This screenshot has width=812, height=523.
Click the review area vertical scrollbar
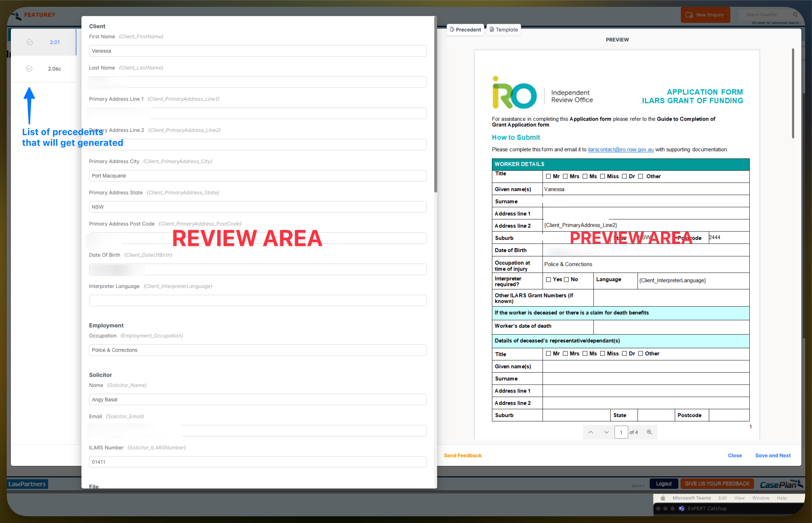click(x=436, y=104)
